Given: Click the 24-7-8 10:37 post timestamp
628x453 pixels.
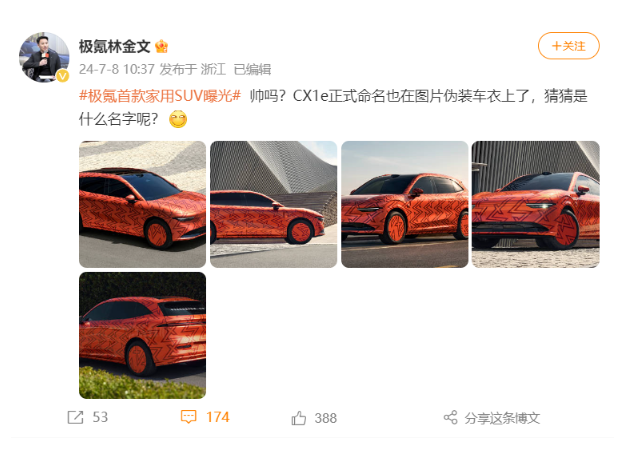Looking at the screenshot, I should [x=117, y=69].
